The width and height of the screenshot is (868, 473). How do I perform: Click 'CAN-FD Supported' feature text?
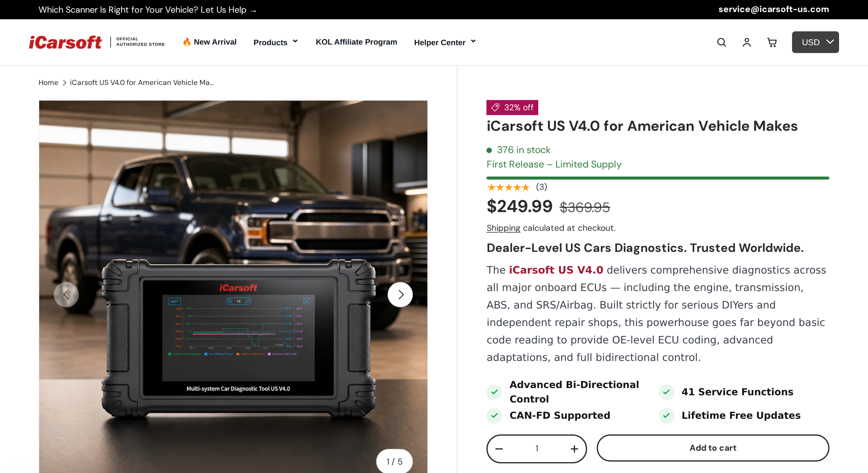560,415
